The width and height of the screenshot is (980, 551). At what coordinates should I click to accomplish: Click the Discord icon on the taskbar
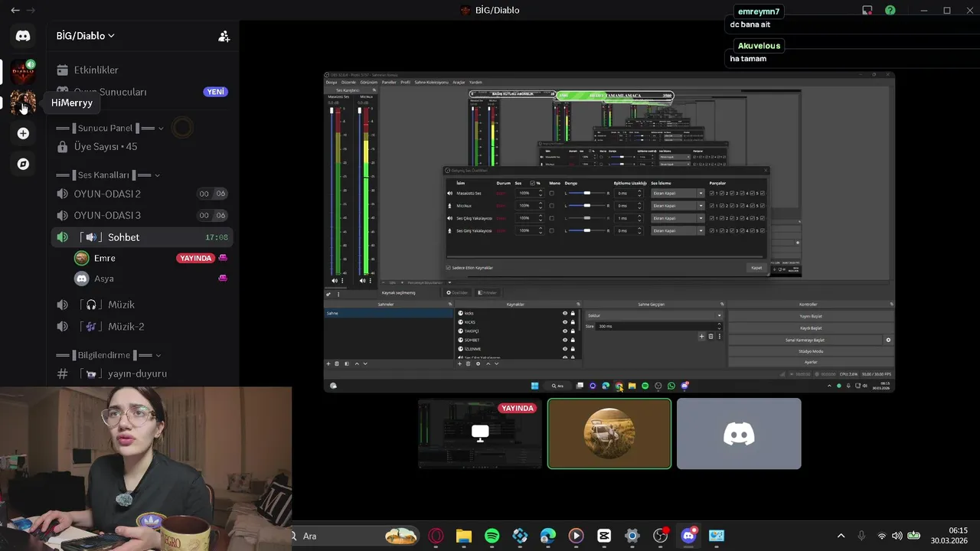688,536
